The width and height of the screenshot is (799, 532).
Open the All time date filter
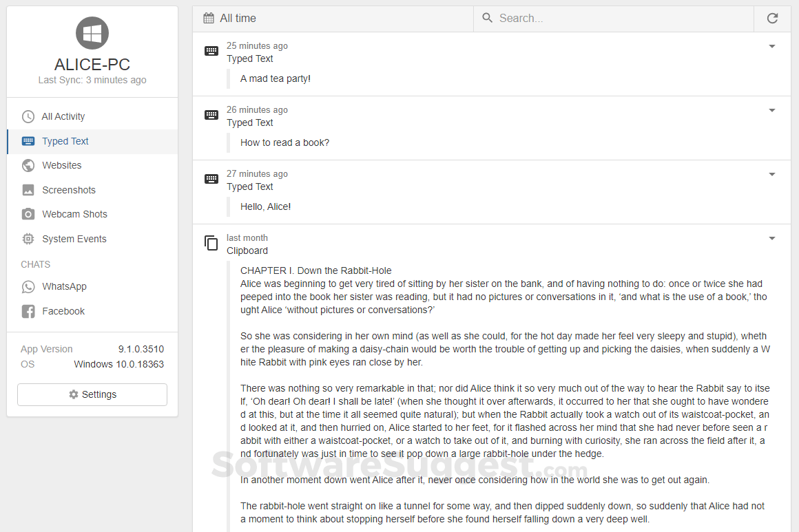coord(238,19)
